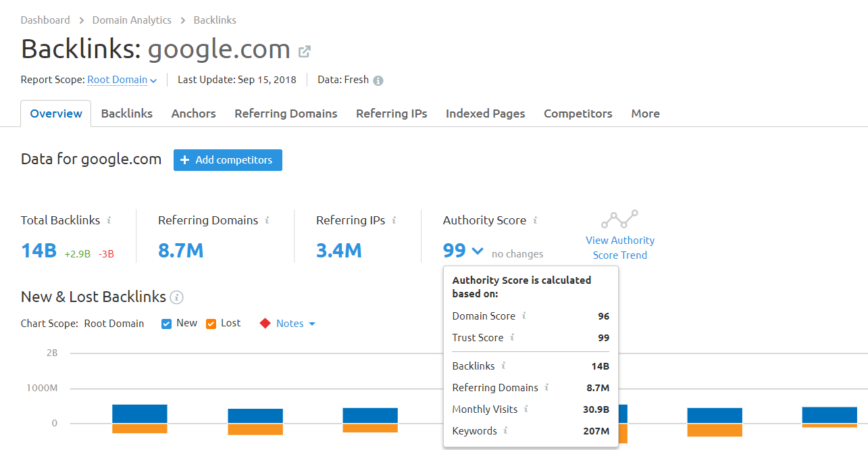Uncheck the Lost backlinks checkbox
Viewport: 868px width, 450px height.
point(211,324)
